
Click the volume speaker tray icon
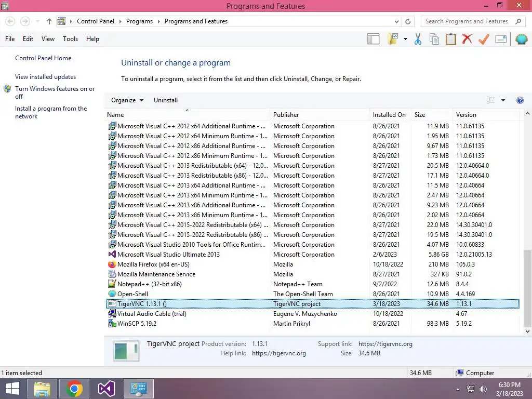click(x=483, y=389)
